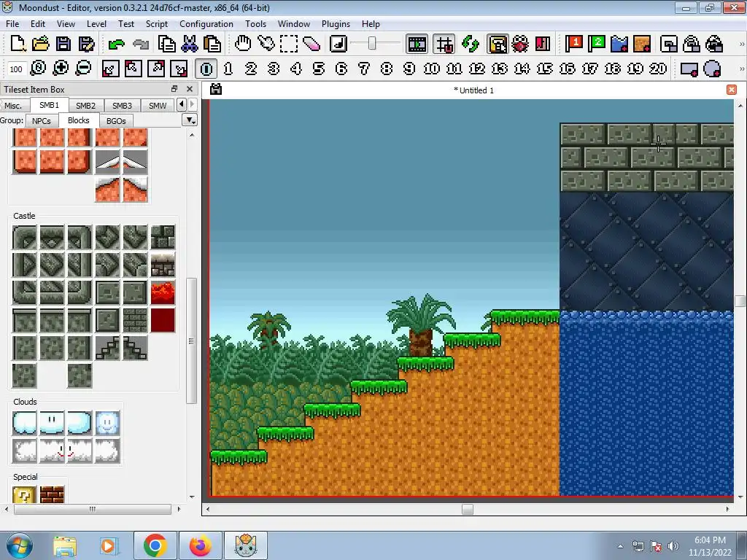Place player 1 start flag
Viewport: 747px width, 560px height.
point(573,44)
